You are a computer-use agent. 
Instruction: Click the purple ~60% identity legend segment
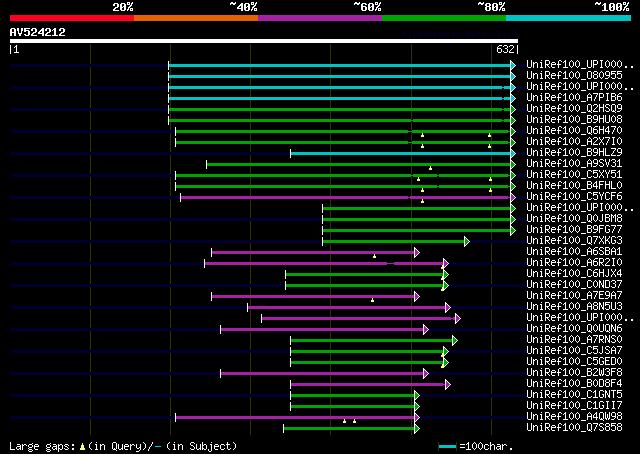[320, 18]
